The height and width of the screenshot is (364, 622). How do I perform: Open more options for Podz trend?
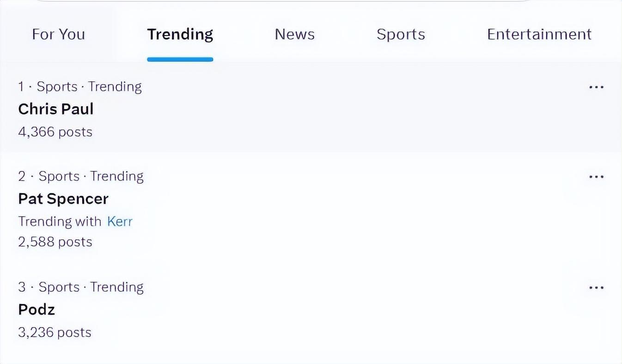point(596,288)
